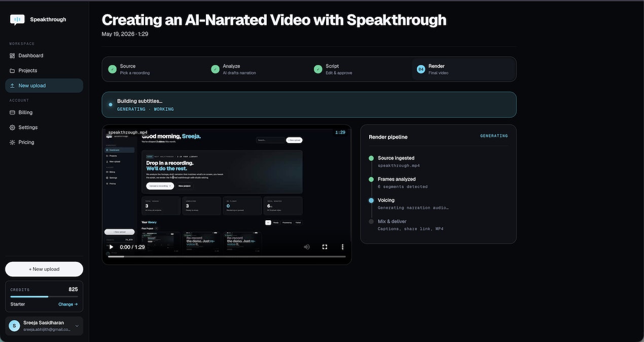Screen dimensions: 644x342
Task: Open video more options menu
Action: pyautogui.click(x=343, y=247)
